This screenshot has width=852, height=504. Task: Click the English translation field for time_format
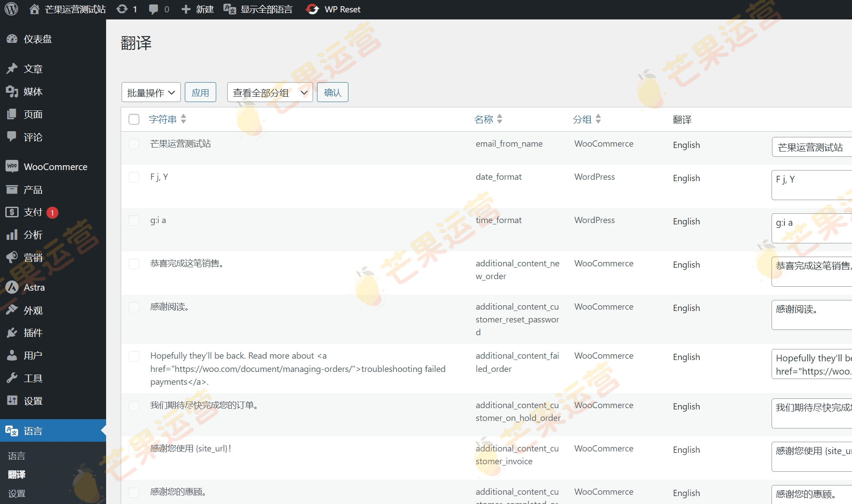click(812, 228)
